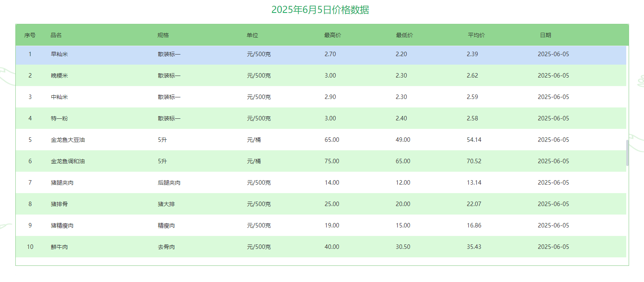Select the 金龙鱼调和油 entry

(68, 161)
